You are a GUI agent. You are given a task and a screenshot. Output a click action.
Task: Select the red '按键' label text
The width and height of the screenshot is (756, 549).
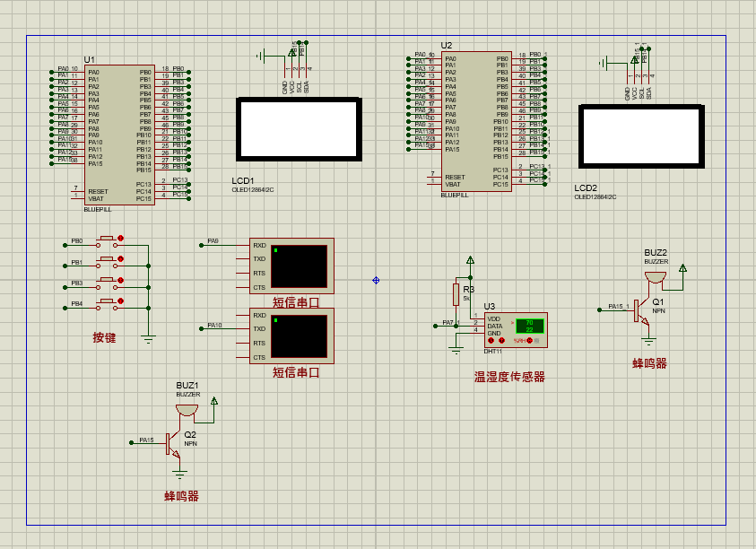[x=104, y=337]
